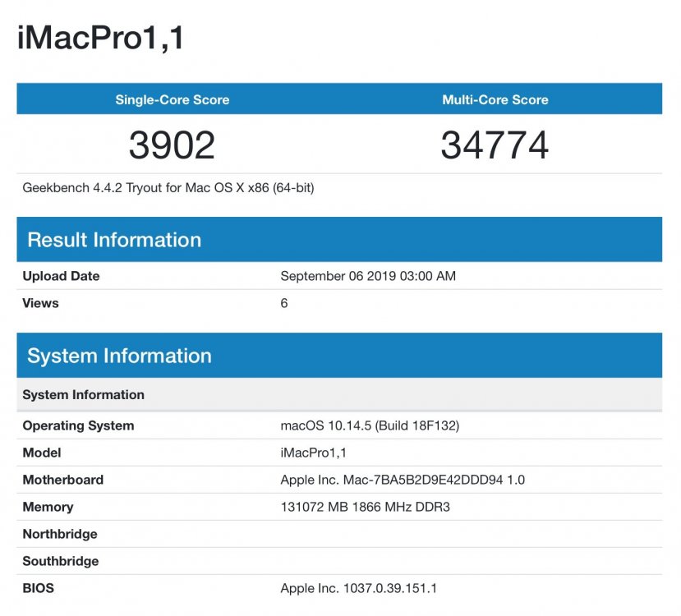Select the Apple Inc. 1037.0.39.151.1 BIOS value
The height and width of the screenshot is (616, 681).
point(358,588)
